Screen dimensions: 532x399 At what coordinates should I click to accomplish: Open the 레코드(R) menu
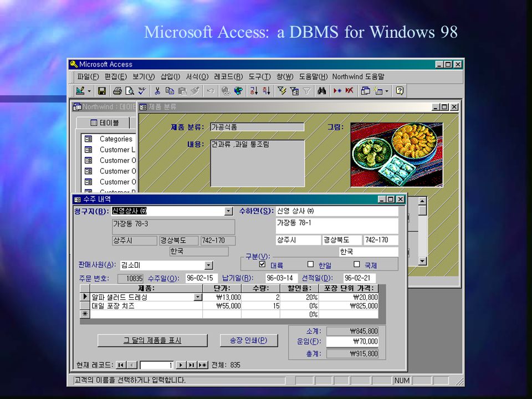click(x=228, y=76)
